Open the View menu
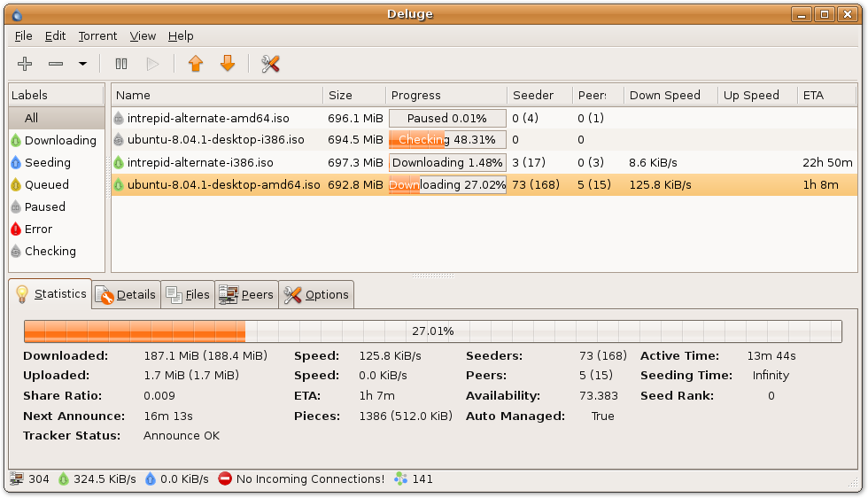Viewport: 868px width, 498px height. click(143, 36)
